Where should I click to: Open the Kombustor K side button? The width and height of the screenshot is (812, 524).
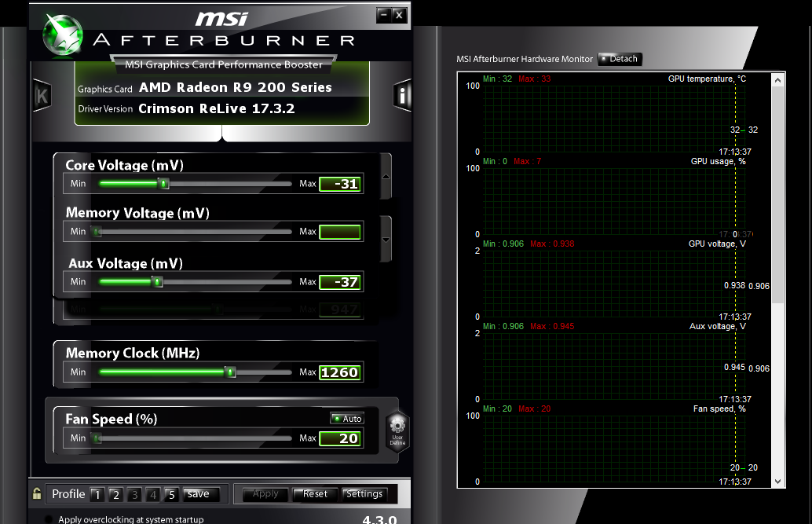coord(42,95)
